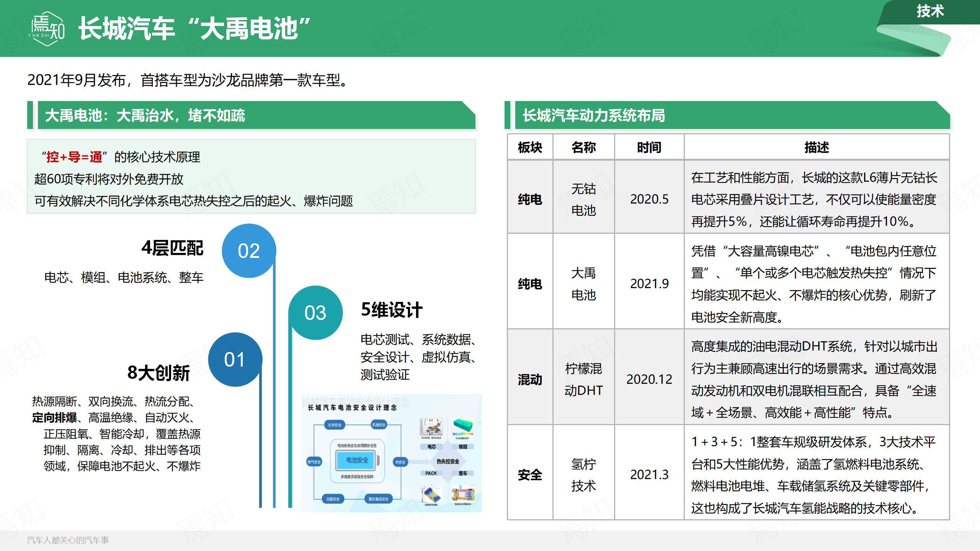Select the 2021年9月发布 subtitle sentence

point(188,80)
